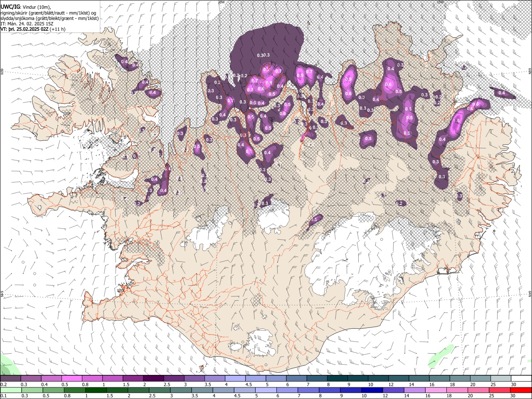Click the rain-scale swatch between 7 and 8
This screenshot has height=399, width=532.
click(308, 390)
